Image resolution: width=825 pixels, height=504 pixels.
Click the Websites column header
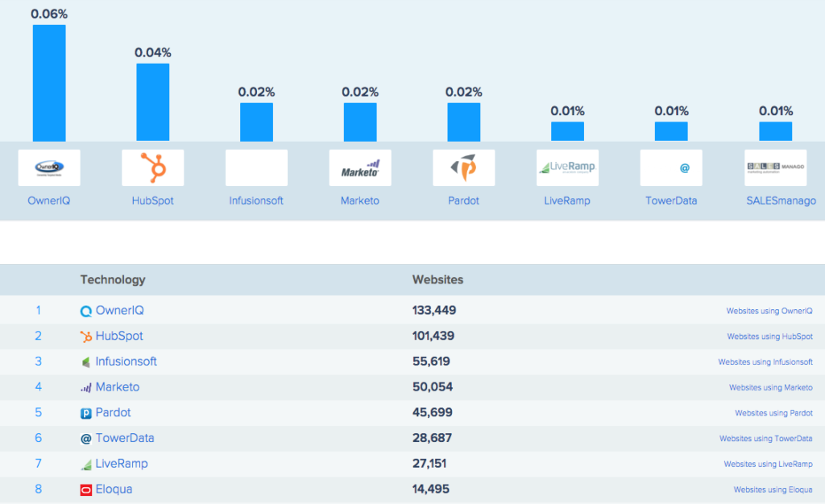point(437,279)
